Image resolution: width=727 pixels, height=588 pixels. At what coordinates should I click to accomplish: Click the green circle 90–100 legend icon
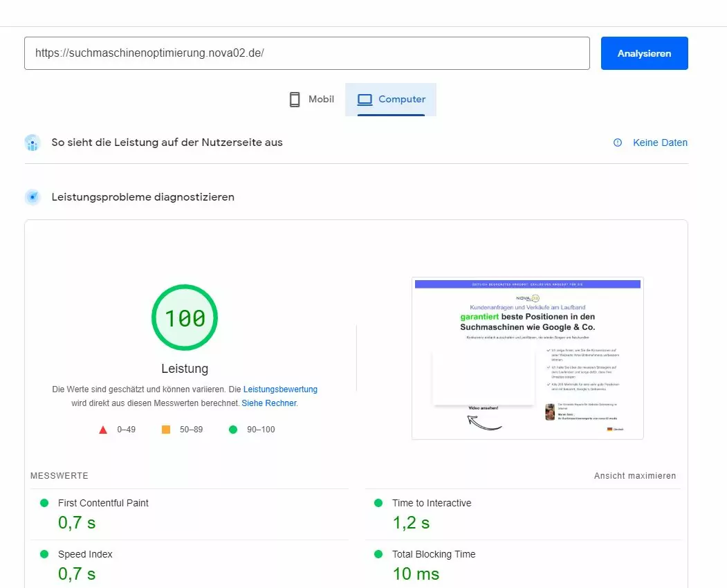(233, 430)
